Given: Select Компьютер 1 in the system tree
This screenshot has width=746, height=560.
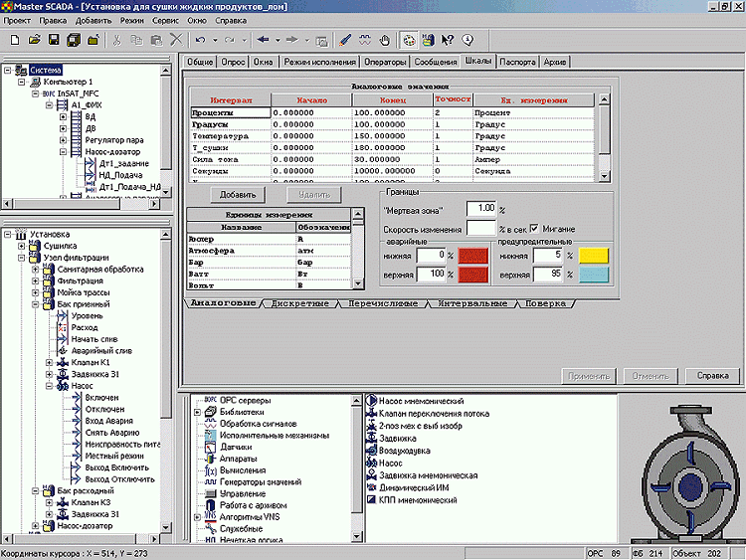Looking at the screenshot, I should pos(68,82).
